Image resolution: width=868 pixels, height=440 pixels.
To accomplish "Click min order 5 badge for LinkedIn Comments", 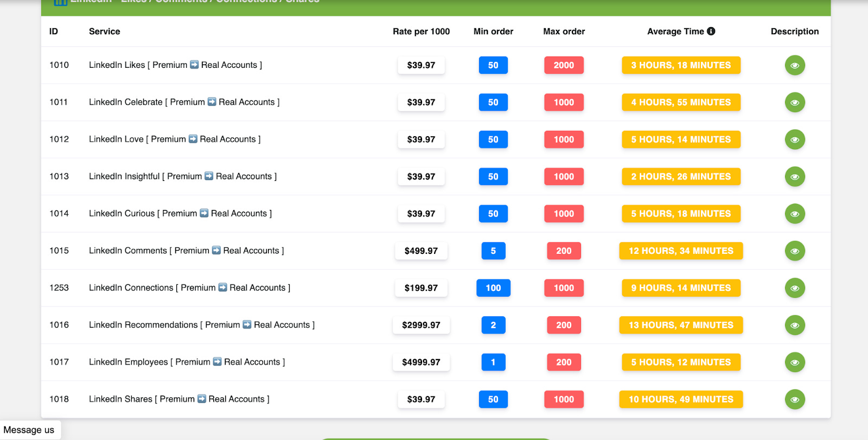I will pyautogui.click(x=493, y=251).
